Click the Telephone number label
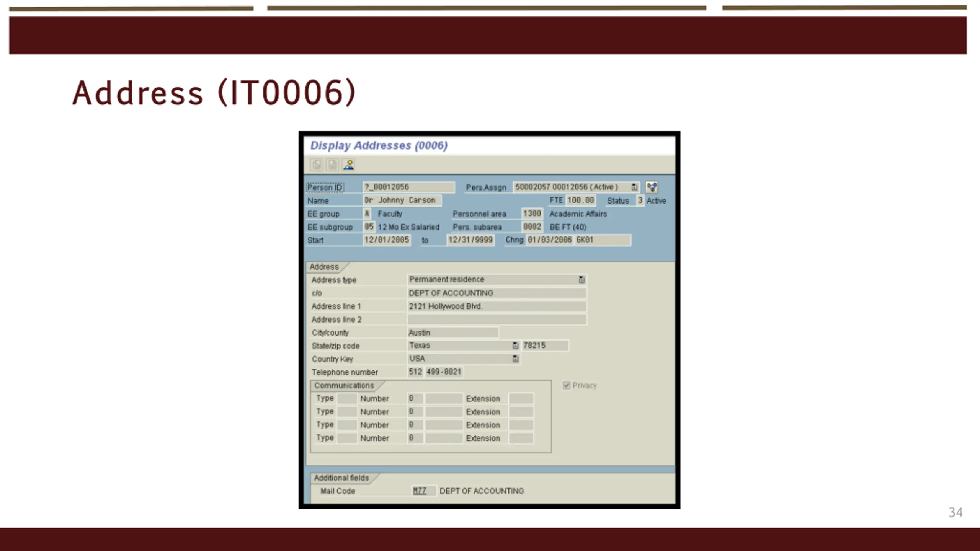The height and width of the screenshot is (551, 980). coord(345,372)
